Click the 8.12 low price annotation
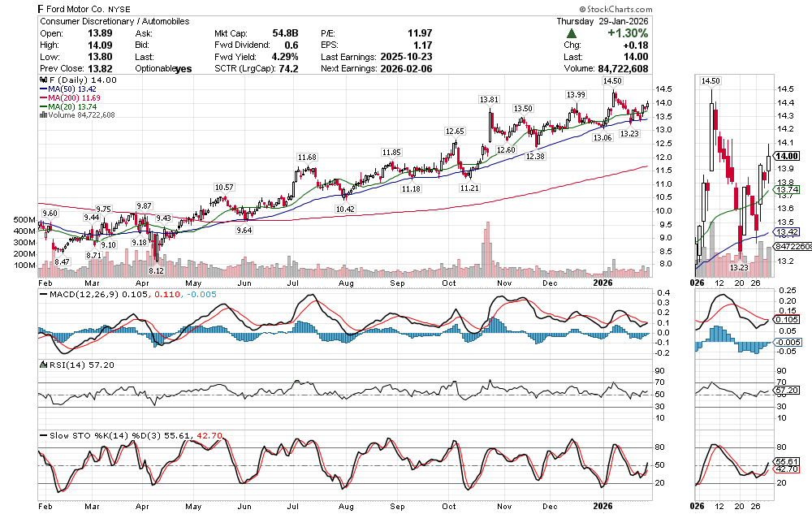812x514 pixels. [x=157, y=270]
